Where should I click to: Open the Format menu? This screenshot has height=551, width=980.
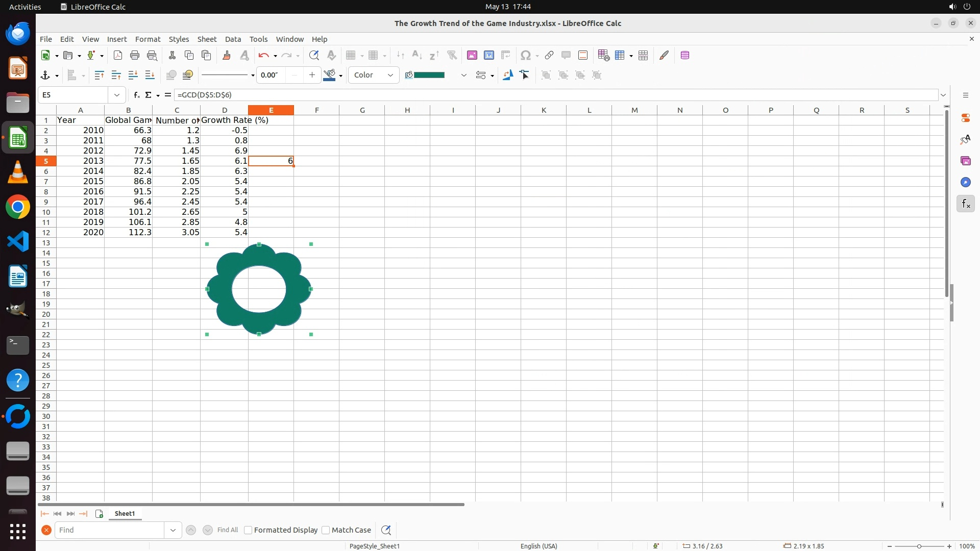pyautogui.click(x=148, y=39)
